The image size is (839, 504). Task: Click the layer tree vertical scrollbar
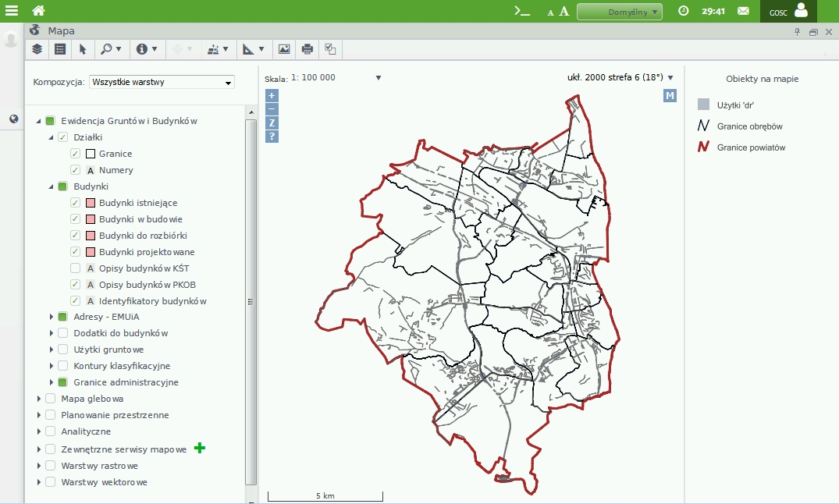(251, 300)
